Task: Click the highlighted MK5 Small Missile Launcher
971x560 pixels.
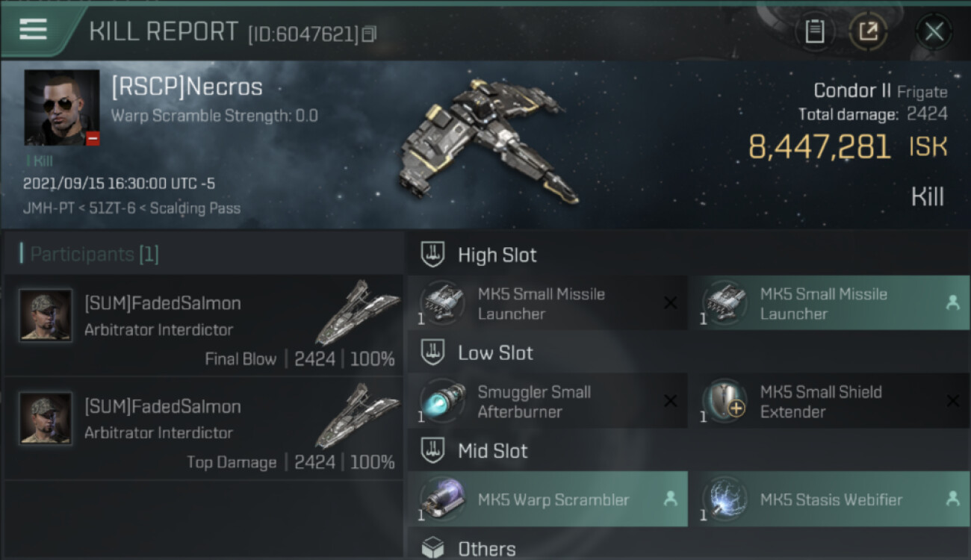Action: [x=829, y=303]
